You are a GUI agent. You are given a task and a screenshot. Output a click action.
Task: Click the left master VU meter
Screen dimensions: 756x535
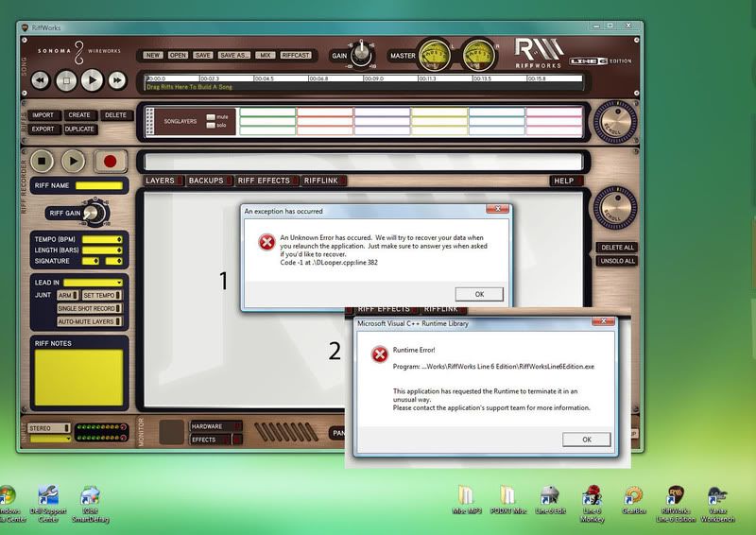click(x=434, y=55)
